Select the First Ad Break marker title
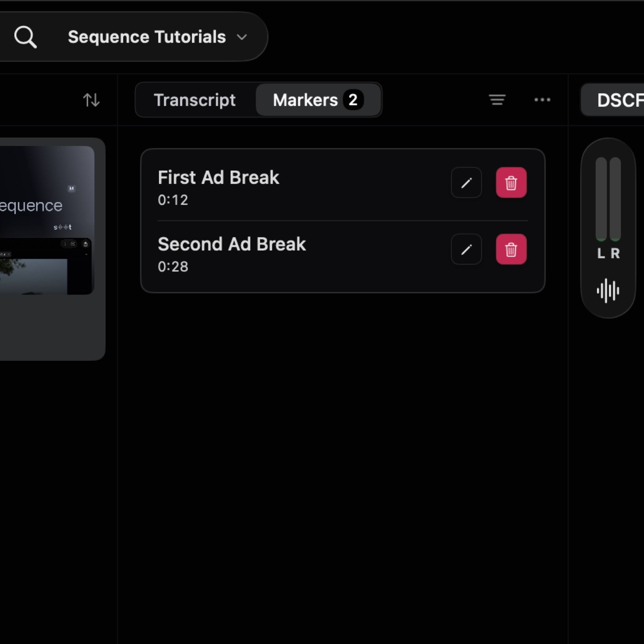The height and width of the screenshot is (644, 644). pos(218,177)
